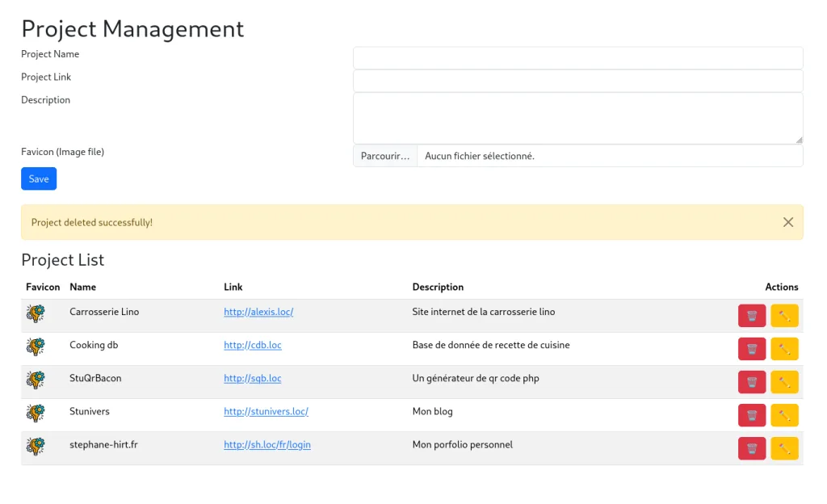Focus the Project Name input field

coord(578,58)
